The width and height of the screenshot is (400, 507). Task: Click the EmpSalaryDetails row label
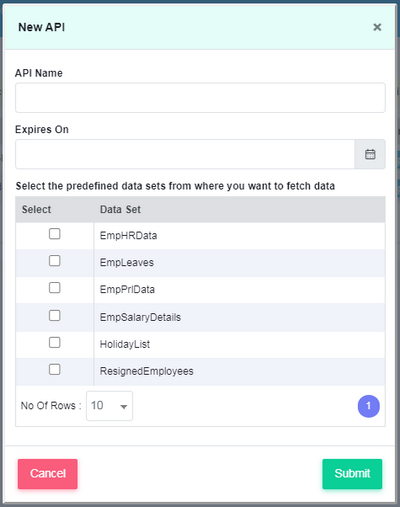click(x=140, y=317)
